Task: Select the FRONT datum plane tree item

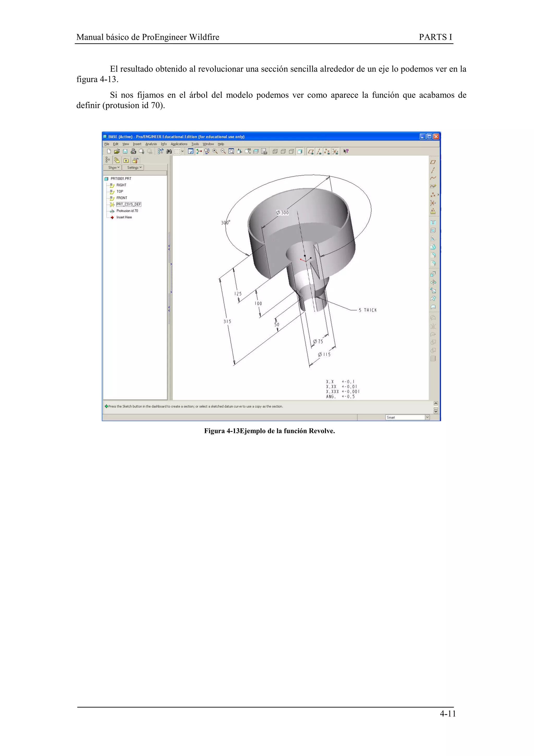Action: [x=122, y=198]
